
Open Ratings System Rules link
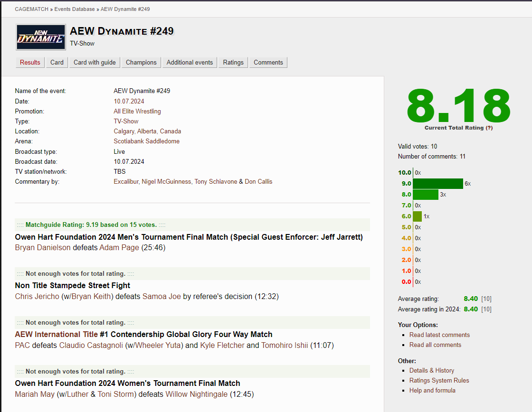[439, 380]
